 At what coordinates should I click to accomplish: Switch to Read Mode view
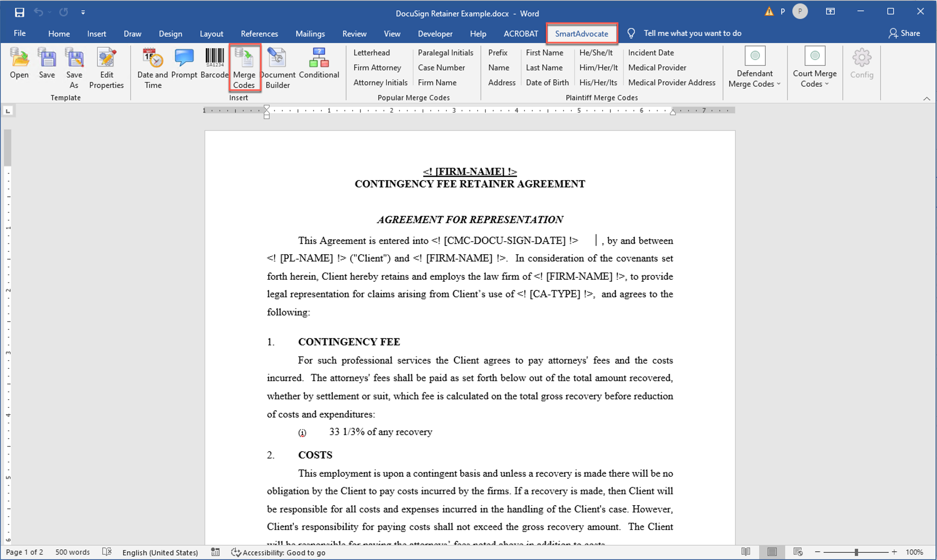(x=746, y=552)
